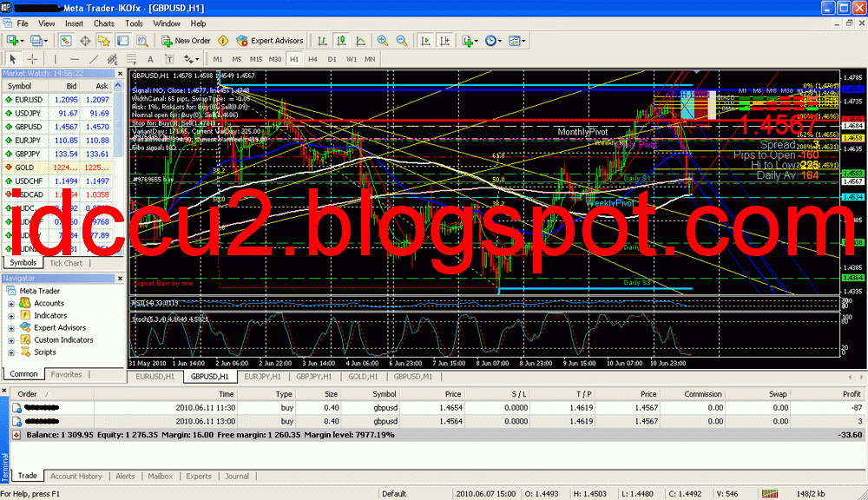Open the Profiles toolbar icon
Image resolution: width=868 pixels, height=500 pixels.
pyautogui.click(x=38, y=41)
